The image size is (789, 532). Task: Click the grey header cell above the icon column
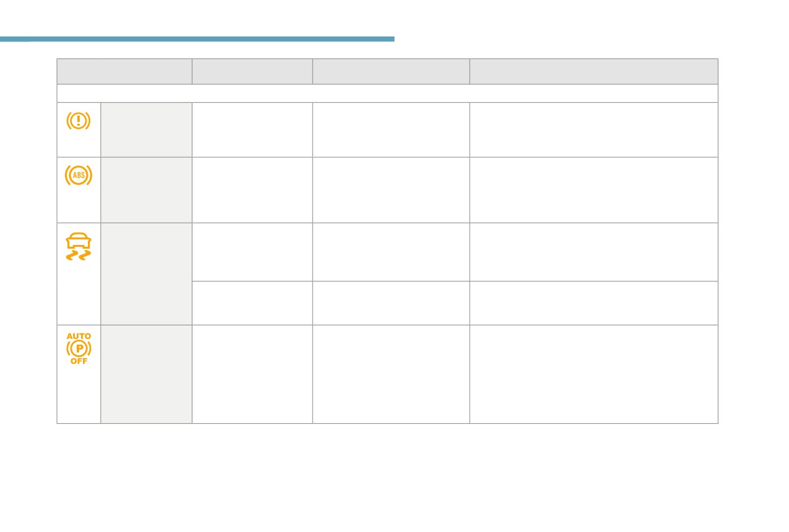point(124,71)
